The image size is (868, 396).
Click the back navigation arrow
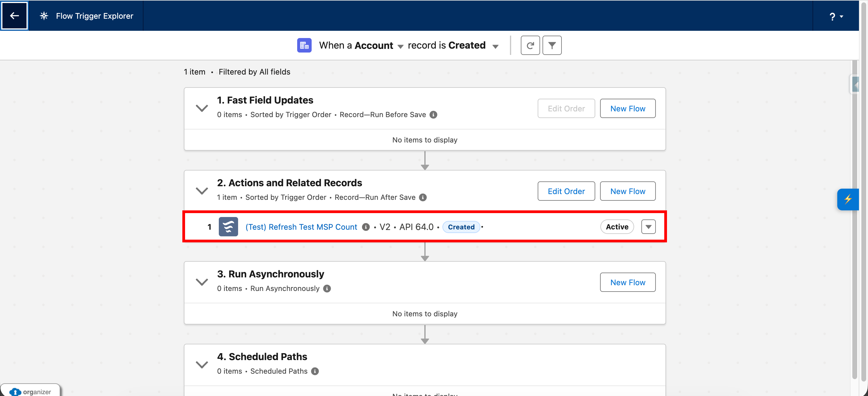14,15
